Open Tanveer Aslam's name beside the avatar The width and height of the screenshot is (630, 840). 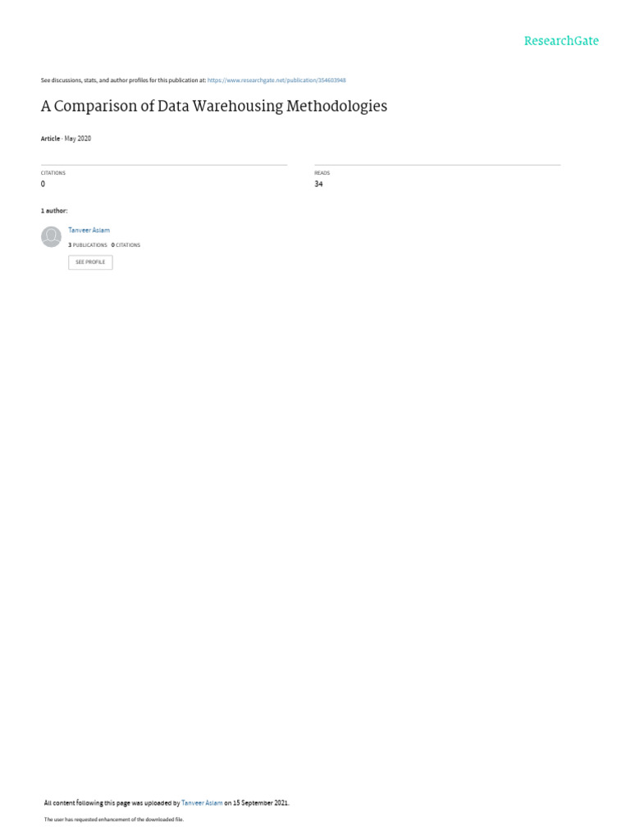[89, 231]
